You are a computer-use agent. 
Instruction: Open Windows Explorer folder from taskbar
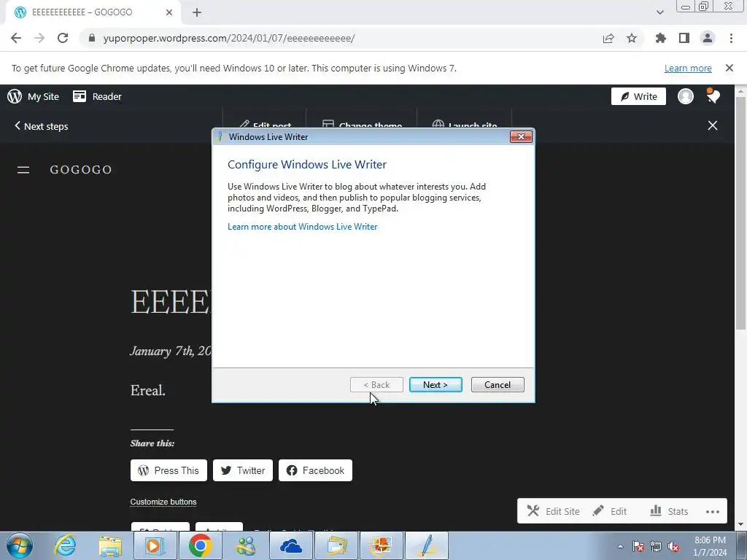110,545
